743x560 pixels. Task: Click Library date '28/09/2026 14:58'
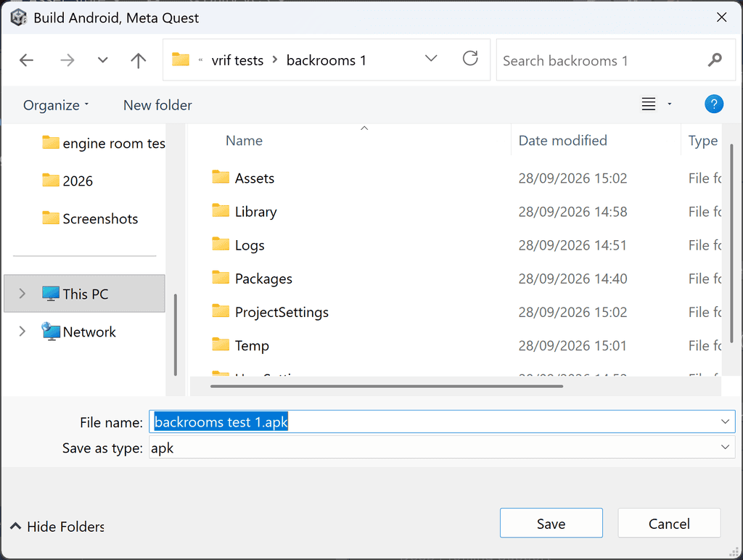[x=572, y=212]
